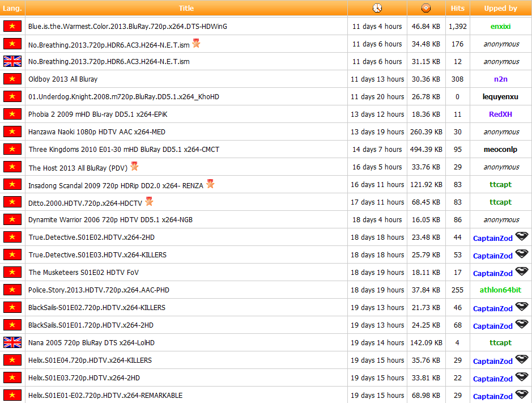Sort the list by Upped by column
Screen dimensions: 532x403
pyautogui.click(x=500, y=8)
